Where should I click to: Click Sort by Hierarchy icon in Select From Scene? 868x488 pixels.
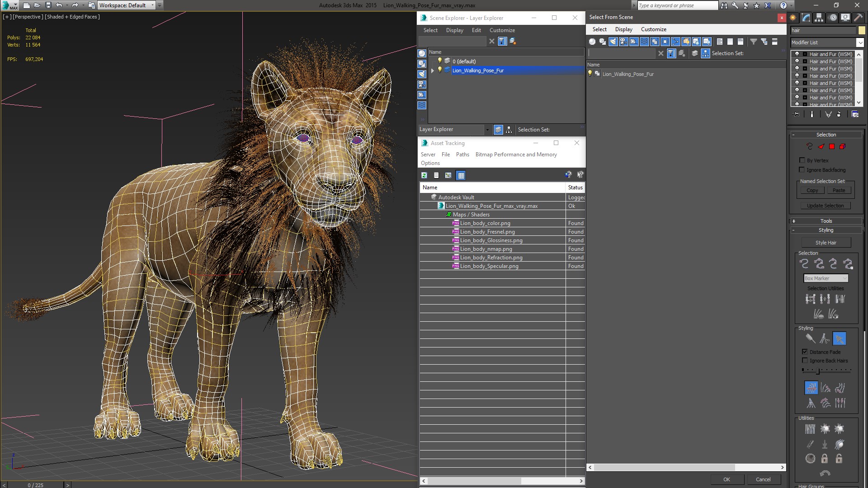705,53
